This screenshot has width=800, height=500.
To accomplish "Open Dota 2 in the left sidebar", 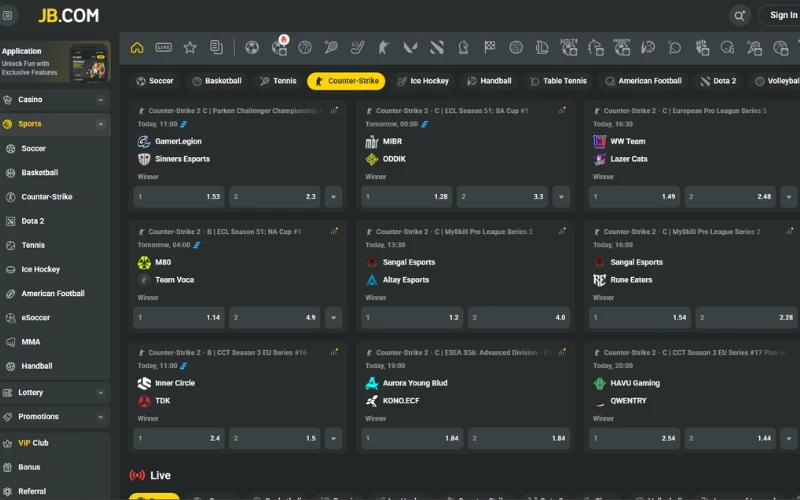I will [33, 221].
